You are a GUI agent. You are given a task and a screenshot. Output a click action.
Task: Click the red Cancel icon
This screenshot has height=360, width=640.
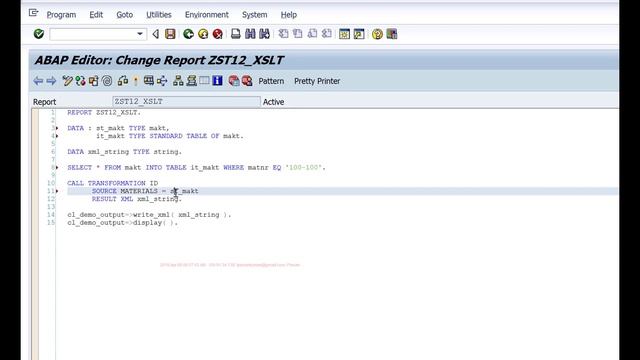tap(218, 34)
